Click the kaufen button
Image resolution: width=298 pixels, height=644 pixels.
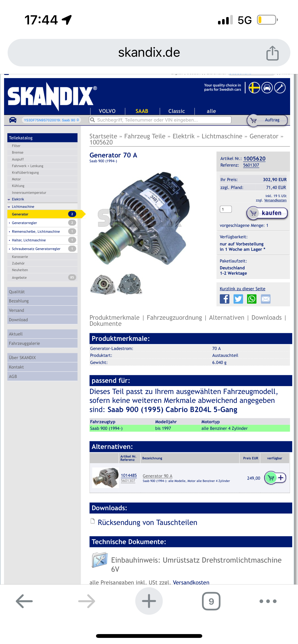point(267,213)
